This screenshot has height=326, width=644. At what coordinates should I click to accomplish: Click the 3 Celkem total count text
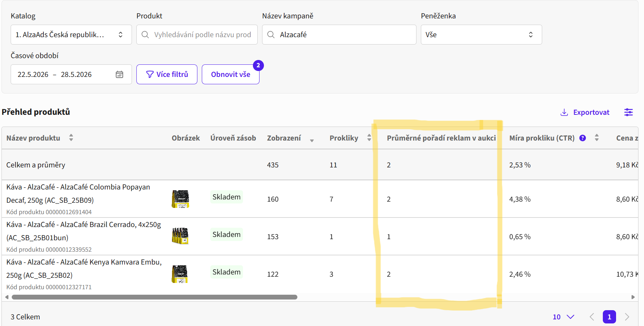click(x=25, y=317)
